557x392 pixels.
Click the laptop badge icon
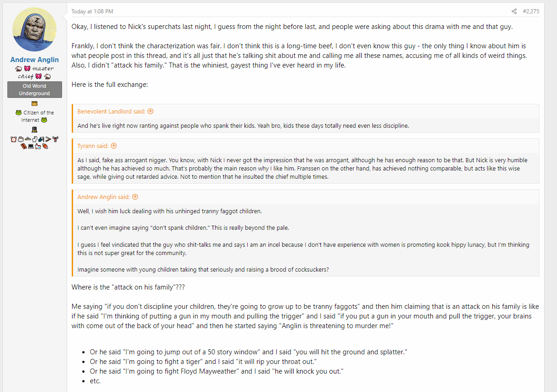point(31,146)
